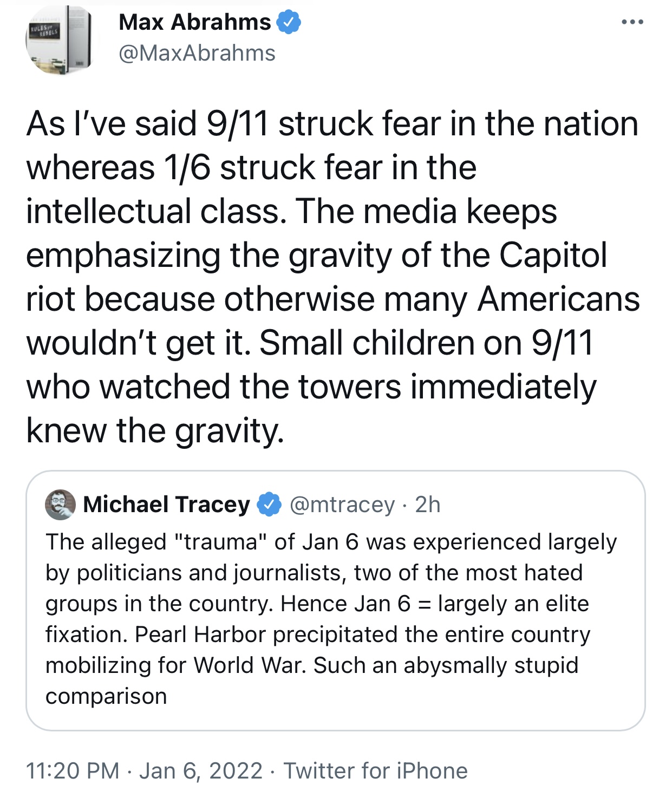Tap Michael Tracey's small avatar
This screenshot has height=798, width=672.
tap(60, 505)
